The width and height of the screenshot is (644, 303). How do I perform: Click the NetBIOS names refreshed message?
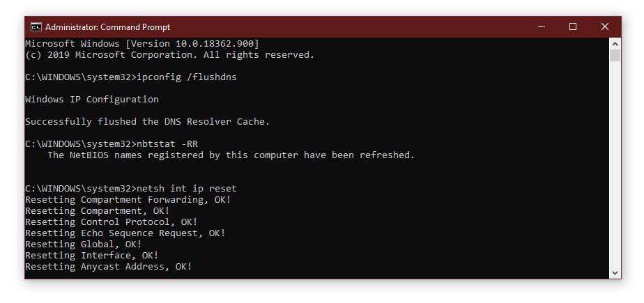click(231, 155)
